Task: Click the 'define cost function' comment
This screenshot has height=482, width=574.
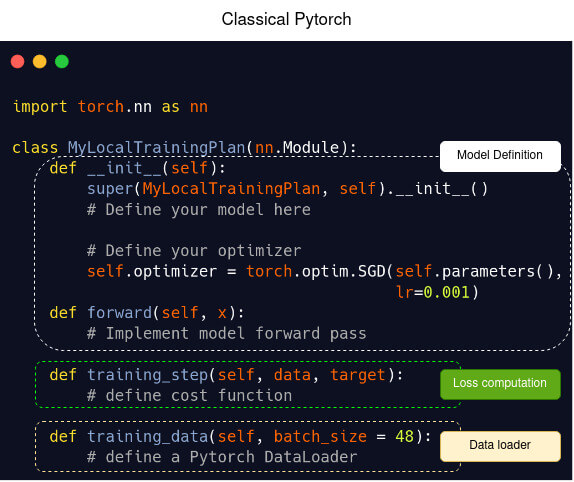Action: click(190, 396)
